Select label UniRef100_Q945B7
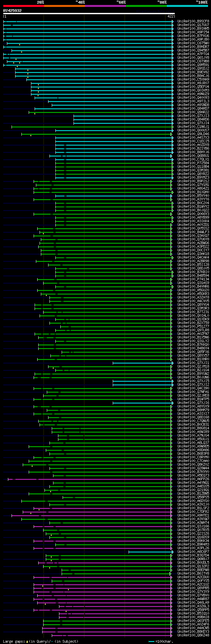 coord(193,51)
